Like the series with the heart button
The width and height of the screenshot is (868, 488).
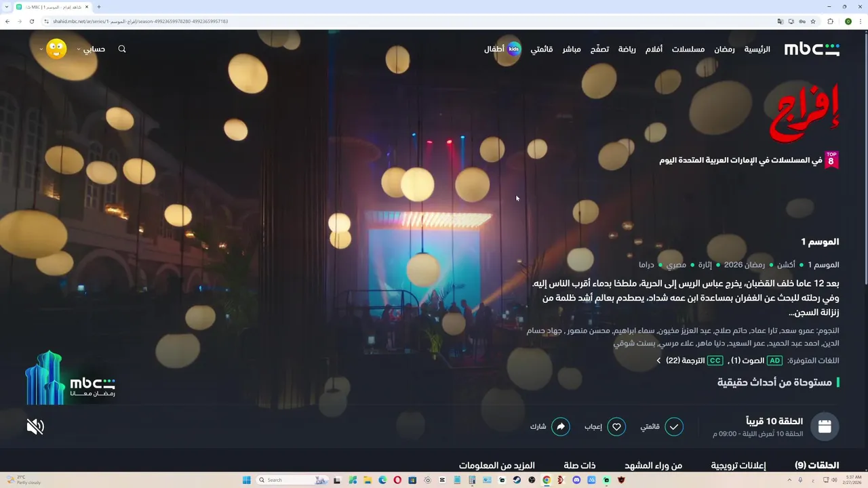[616, 426]
